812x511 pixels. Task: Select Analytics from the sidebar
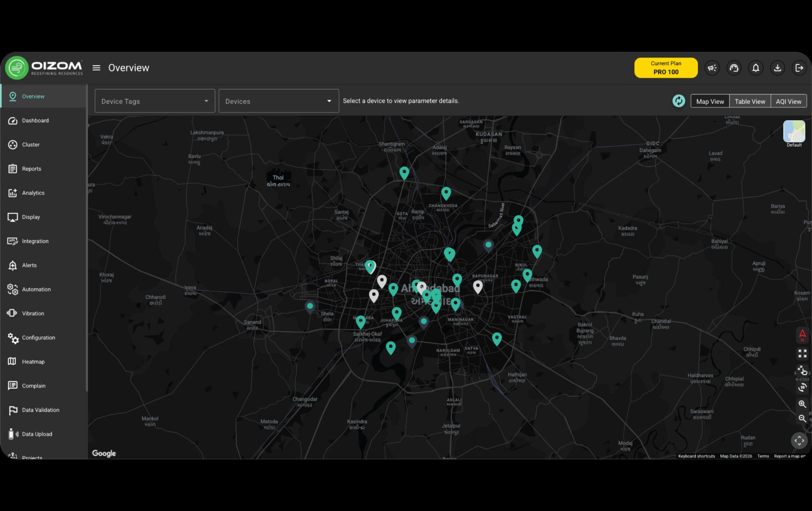pos(33,192)
